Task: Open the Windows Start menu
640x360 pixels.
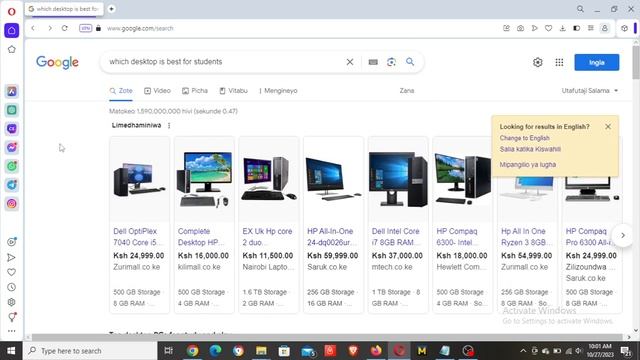Action: (x=11, y=351)
